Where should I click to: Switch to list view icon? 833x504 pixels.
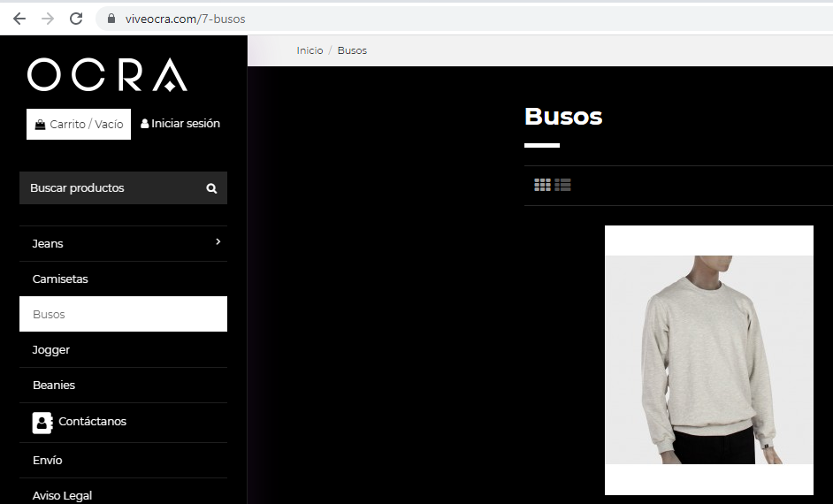click(x=562, y=185)
